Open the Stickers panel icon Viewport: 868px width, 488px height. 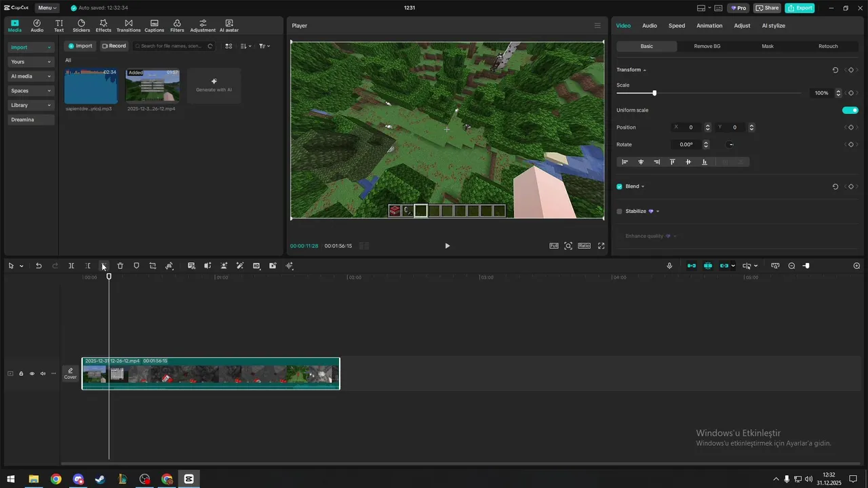coord(81,26)
